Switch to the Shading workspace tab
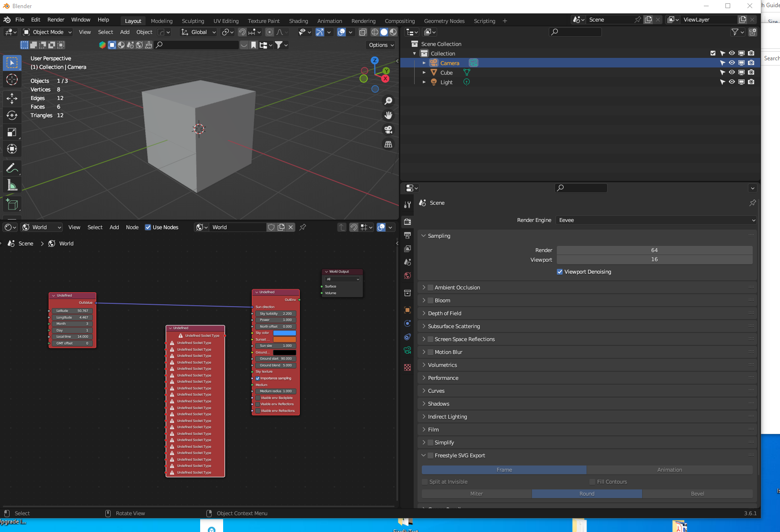 (x=298, y=21)
